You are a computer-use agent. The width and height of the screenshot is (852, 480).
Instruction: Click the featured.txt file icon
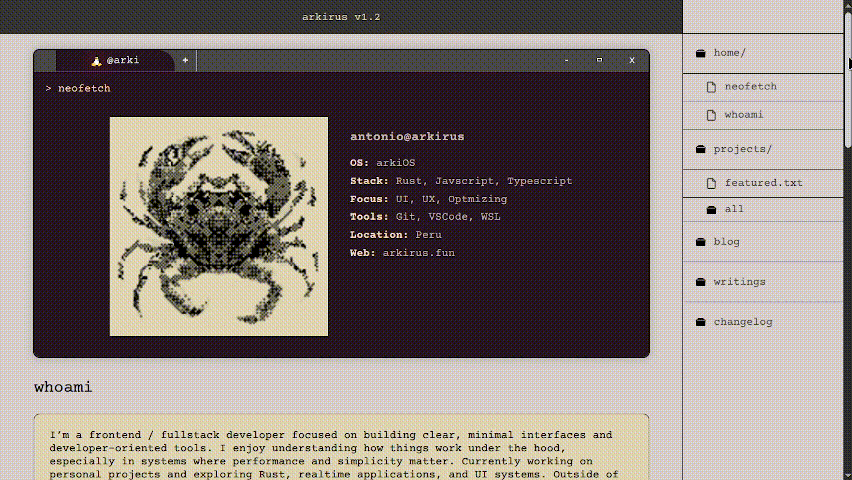[x=712, y=183]
